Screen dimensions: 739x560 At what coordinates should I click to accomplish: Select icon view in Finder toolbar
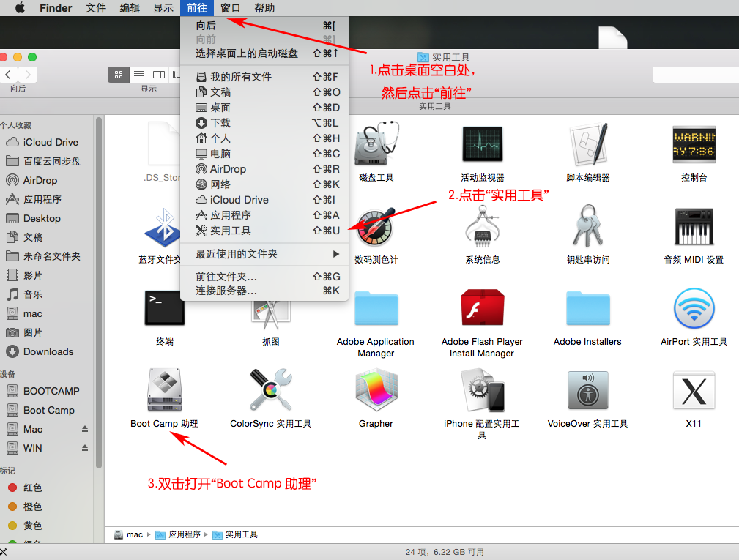click(119, 75)
